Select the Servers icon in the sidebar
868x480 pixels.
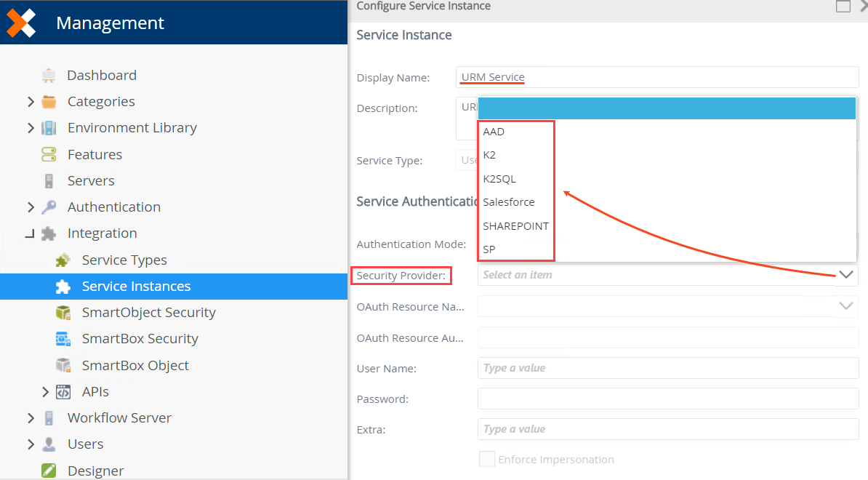48,180
